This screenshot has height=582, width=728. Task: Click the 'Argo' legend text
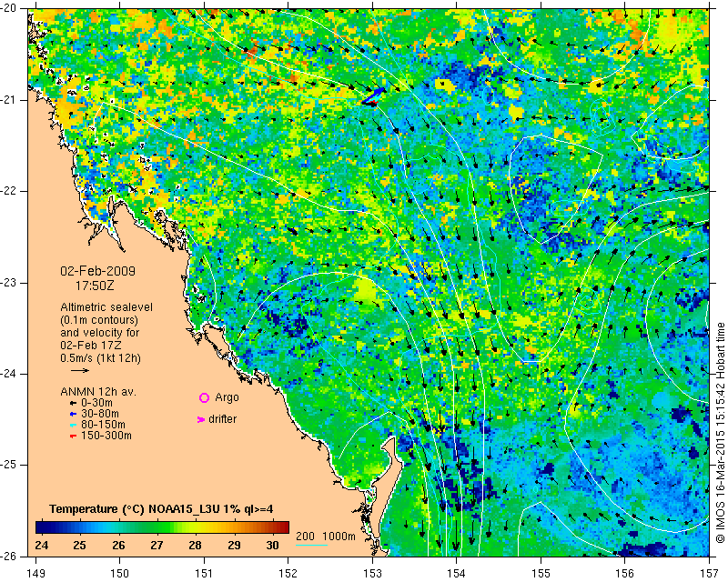coord(227,397)
